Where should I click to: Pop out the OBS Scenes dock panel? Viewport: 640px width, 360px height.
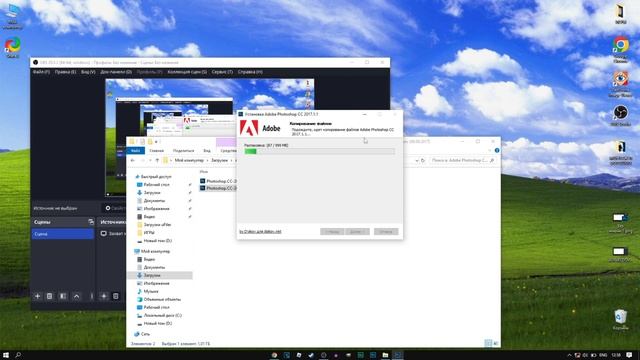[x=91, y=222]
